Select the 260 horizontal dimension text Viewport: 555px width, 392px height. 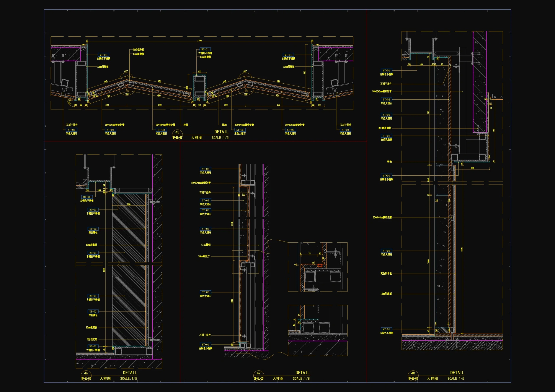point(472,168)
